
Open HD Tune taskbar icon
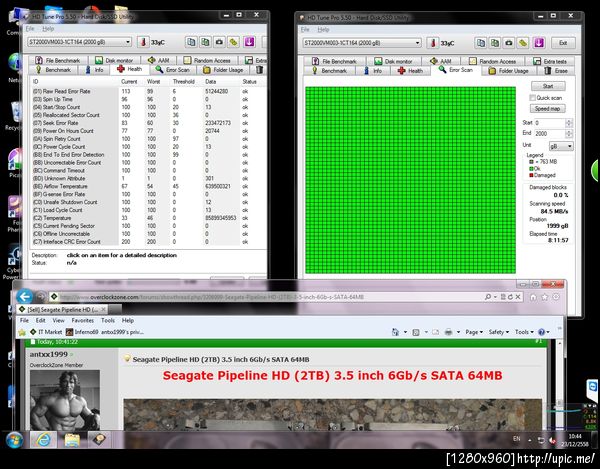pyautogui.click(x=99, y=440)
